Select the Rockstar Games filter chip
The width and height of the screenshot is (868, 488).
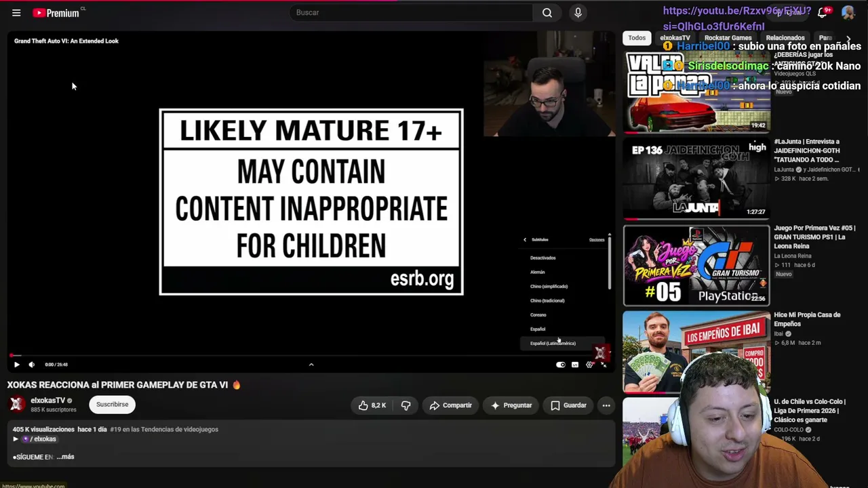[x=728, y=38]
